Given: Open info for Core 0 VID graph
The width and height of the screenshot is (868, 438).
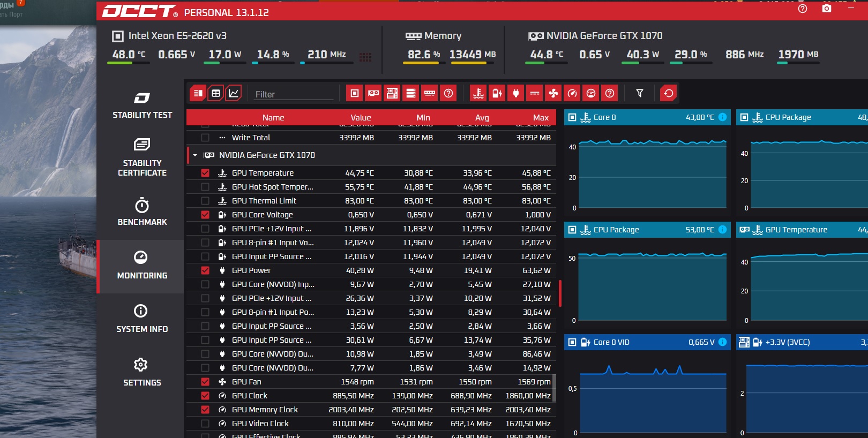Looking at the screenshot, I should tap(722, 342).
